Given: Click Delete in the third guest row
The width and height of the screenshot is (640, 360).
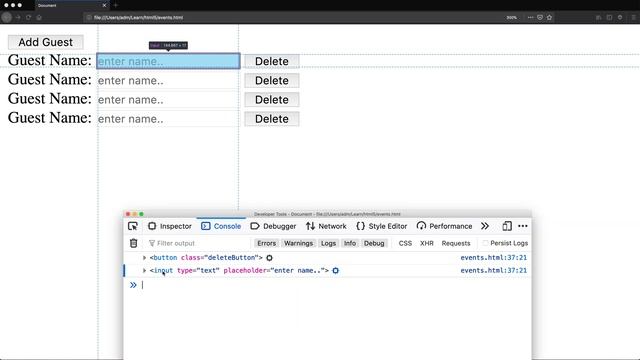Looking at the screenshot, I should 272,100.
